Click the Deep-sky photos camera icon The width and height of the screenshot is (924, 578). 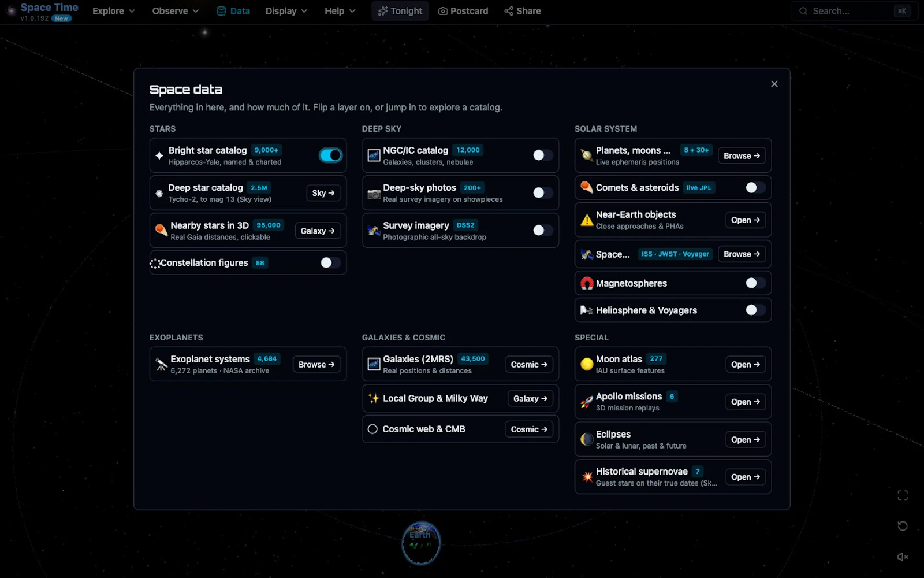point(374,194)
